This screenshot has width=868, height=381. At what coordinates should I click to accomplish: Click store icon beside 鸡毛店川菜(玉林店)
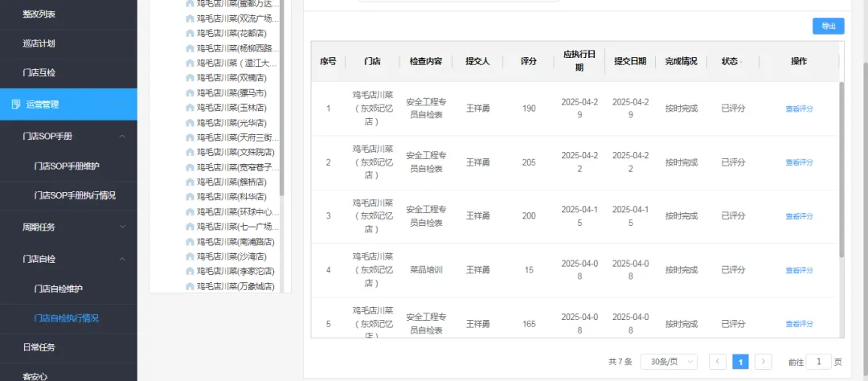(x=190, y=108)
